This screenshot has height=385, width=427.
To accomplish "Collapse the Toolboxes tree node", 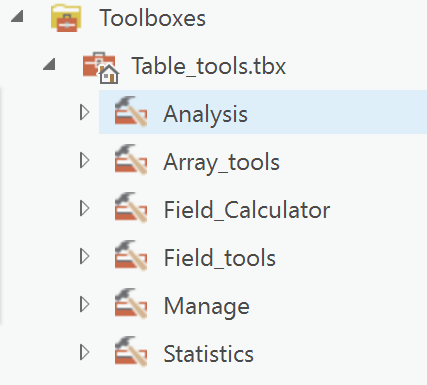I will point(17,16).
